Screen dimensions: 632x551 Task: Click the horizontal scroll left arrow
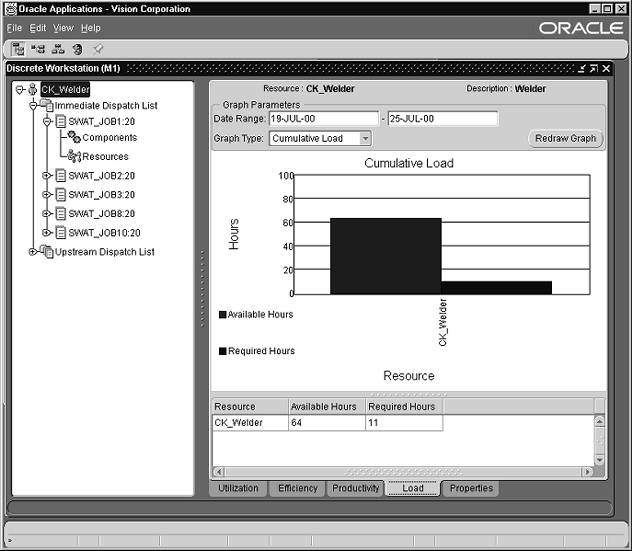[219, 471]
